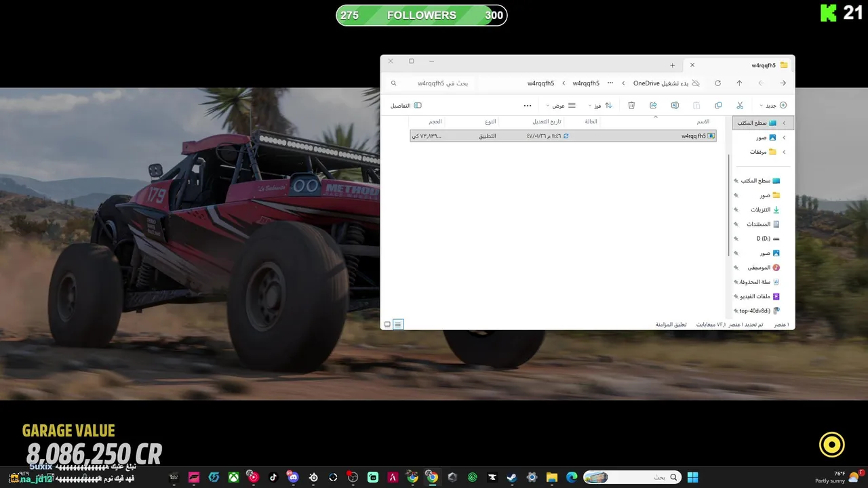
Task: Click the الحالة column header
Action: [x=591, y=121]
